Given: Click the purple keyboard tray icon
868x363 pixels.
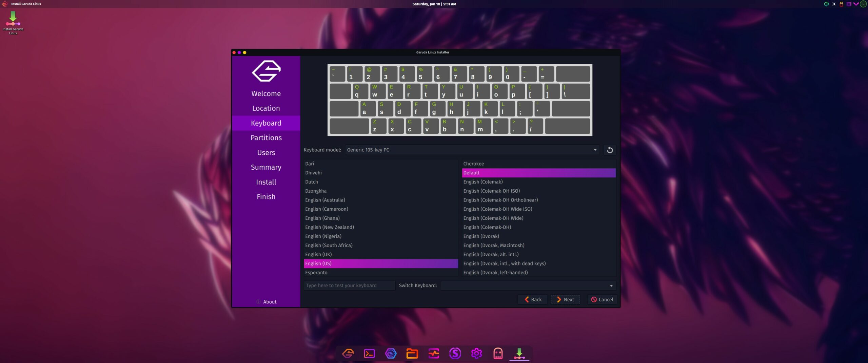Looking at the screenshot, I should pyautogui.click(x=849, y=4).
